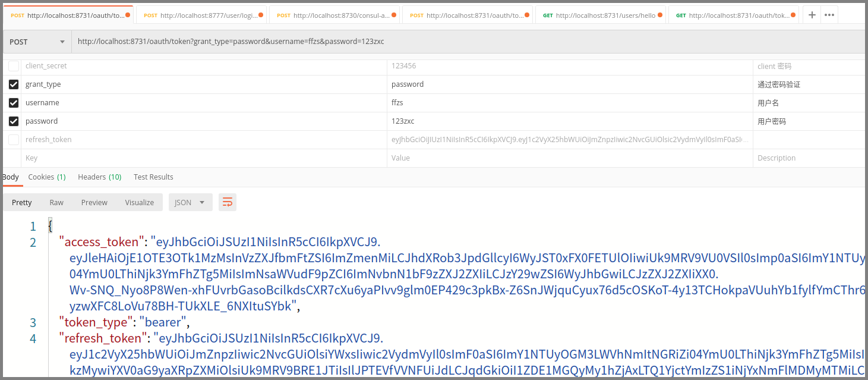Open the Cookies (1) tab
The height and width of the screenshot is (380, 868).
(47, 177)
